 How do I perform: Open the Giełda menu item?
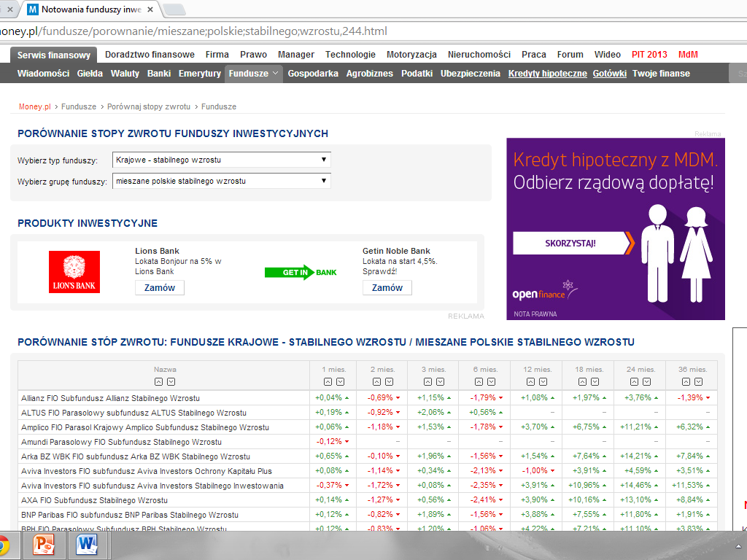click(x=90, y=74)
